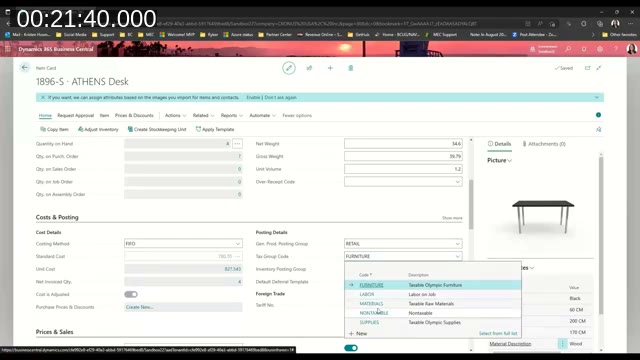This screenshot has height=360, width=640.
Task: Click Show more in Costs & Posting
Action: 452,218
